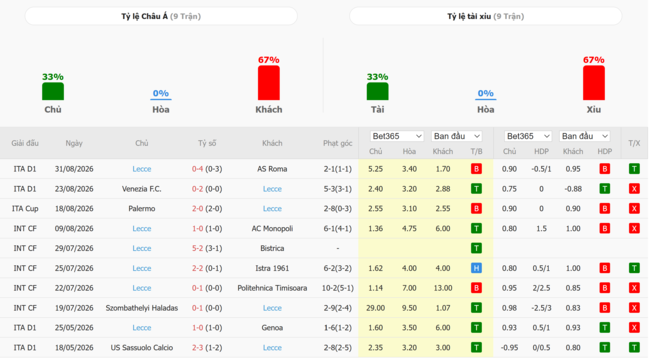Click the red Xiu 67% bar
Viewport: 650px width, 362px height.
point(594,83)
